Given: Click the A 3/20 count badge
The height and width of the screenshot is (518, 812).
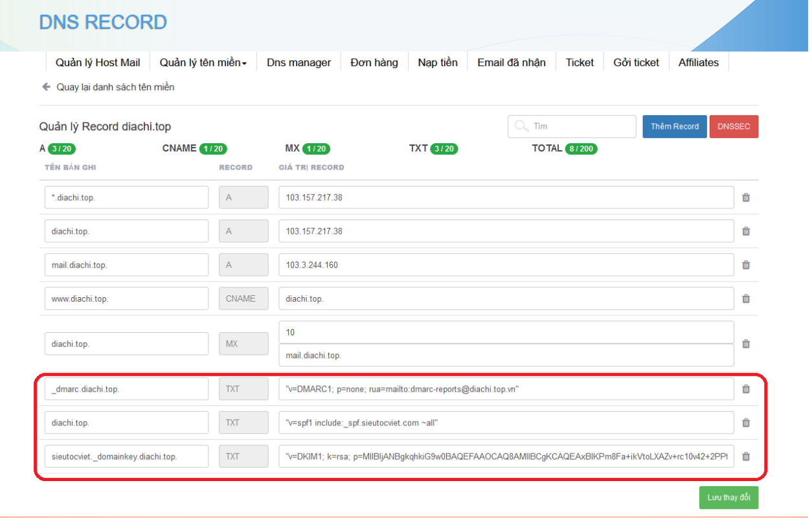Looking at the screenshot, I should pos(62,149).
